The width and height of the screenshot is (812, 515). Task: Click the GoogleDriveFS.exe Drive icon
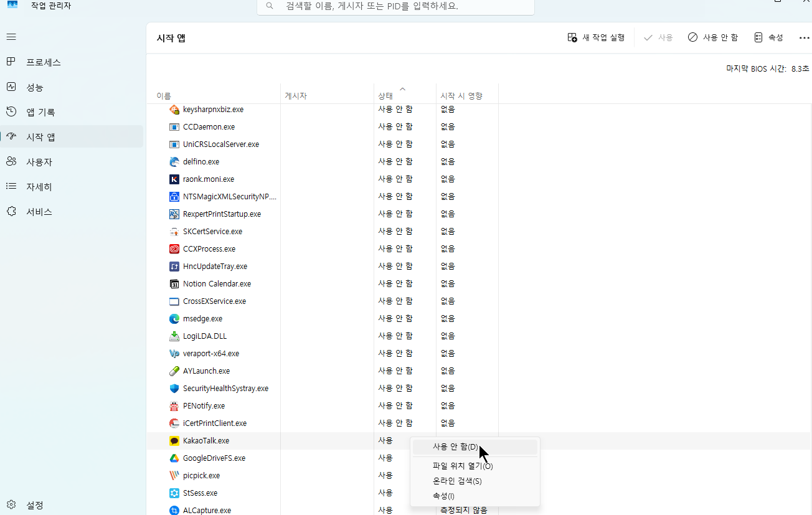coord(174,458)
